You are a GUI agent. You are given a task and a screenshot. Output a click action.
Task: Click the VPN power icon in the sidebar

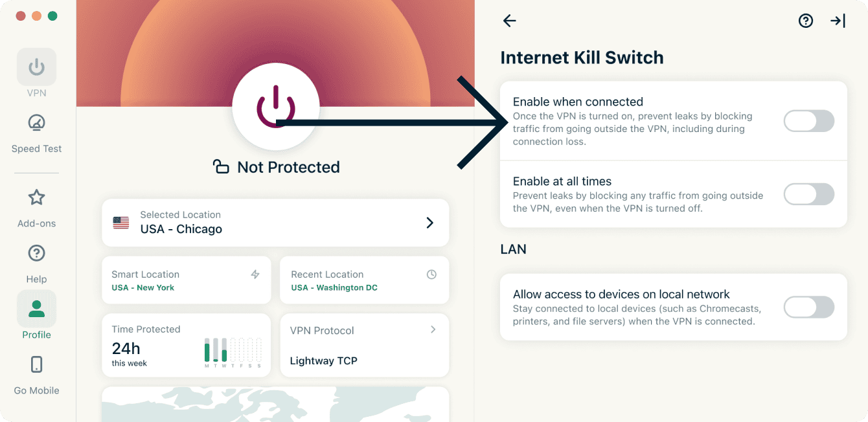click(x=36, y=67)
